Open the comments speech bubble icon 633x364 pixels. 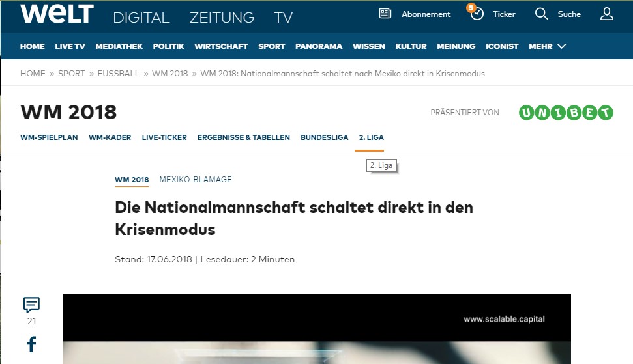point(31,305)
